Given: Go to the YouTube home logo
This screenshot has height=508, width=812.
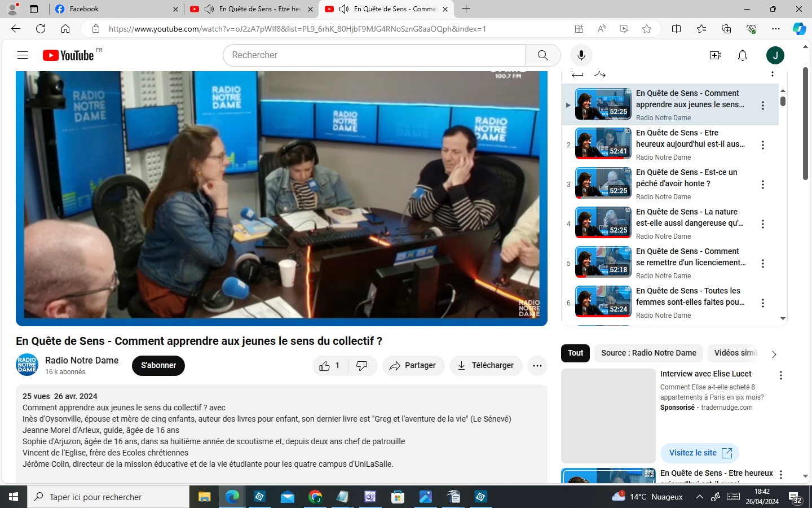Looking at the screenshot, I should [69, 55].
